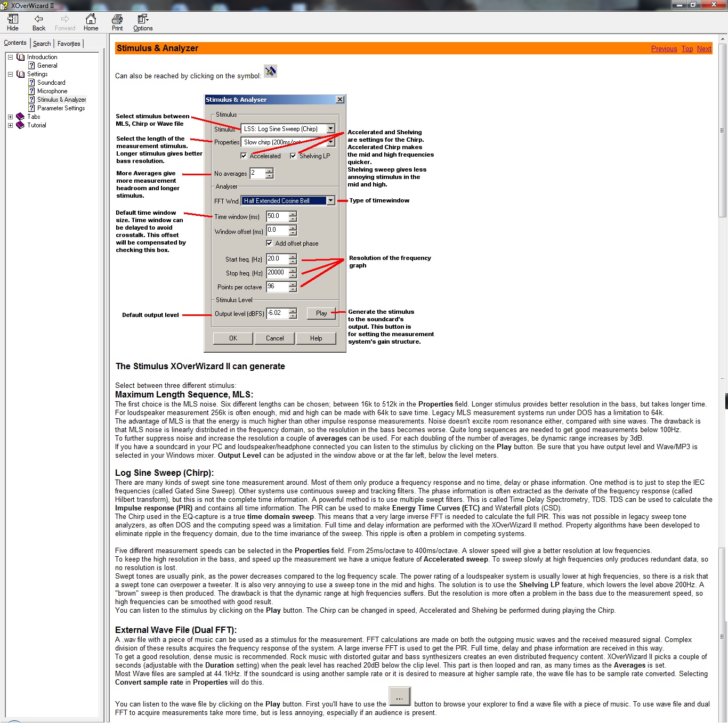Click the Window offset (ms) field showing 0.0
The image size is (728, 723).
(x=277, y=230)
